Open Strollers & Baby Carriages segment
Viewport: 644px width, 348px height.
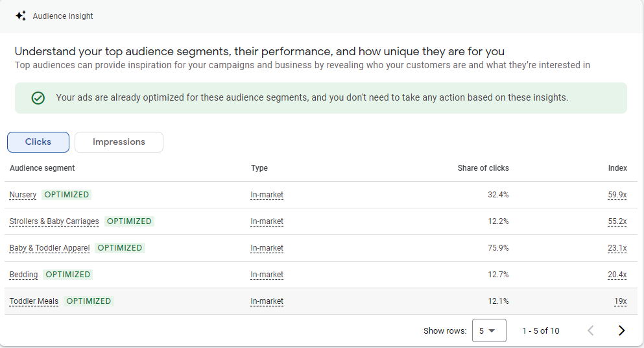coord(54,221)
